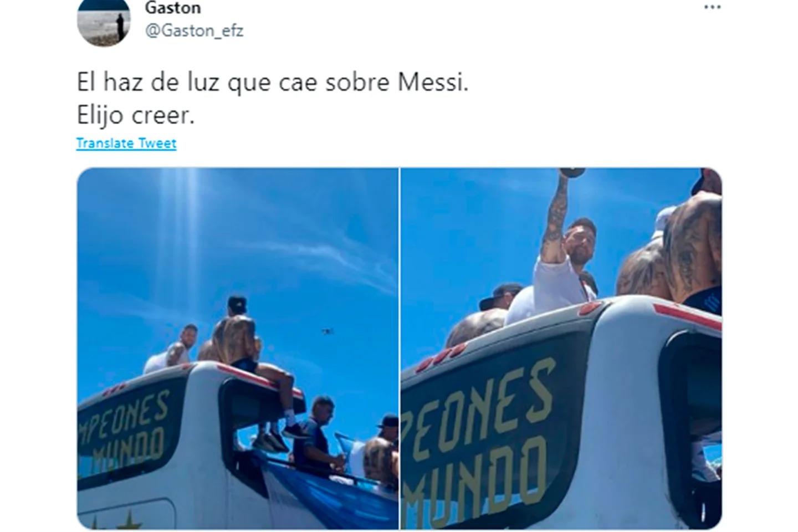Click 'MUNDO' lettering on right photo bus

(477, 477)
